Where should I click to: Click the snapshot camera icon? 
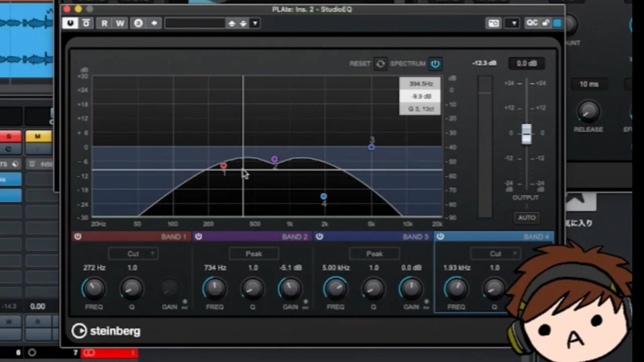click(494, 23)
